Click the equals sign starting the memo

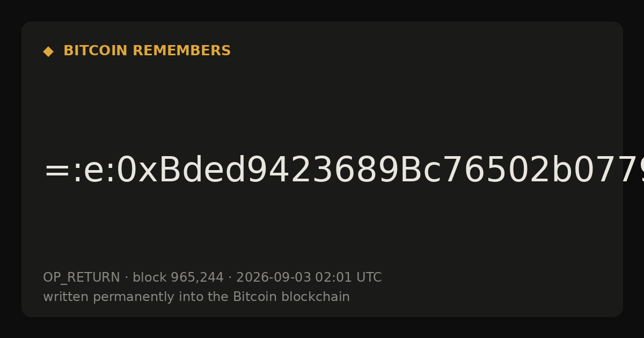(56, 172)
